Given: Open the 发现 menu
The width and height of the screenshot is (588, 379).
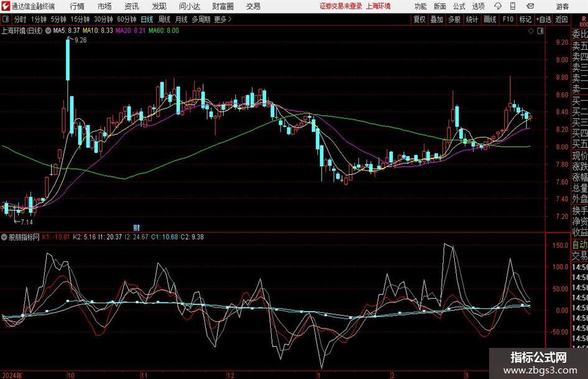Looking at the screenshot, I should (x=159, y=6).
